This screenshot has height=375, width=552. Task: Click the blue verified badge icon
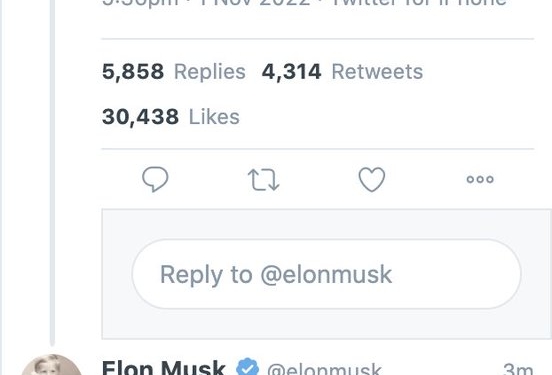pos(247,367)
